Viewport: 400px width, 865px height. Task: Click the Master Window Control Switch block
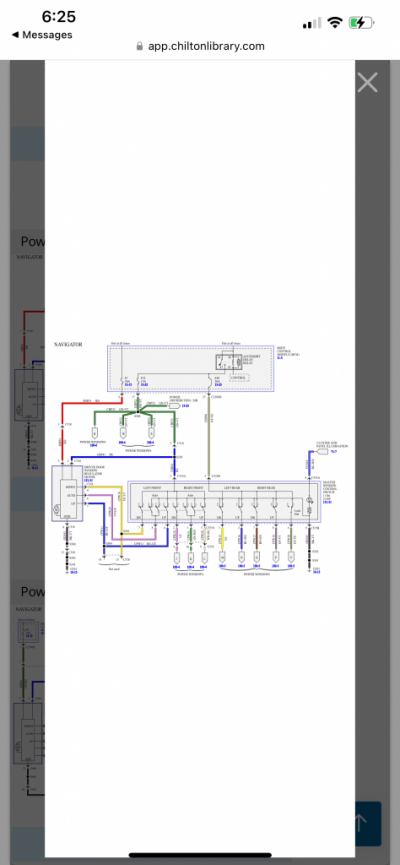point(225,501)
